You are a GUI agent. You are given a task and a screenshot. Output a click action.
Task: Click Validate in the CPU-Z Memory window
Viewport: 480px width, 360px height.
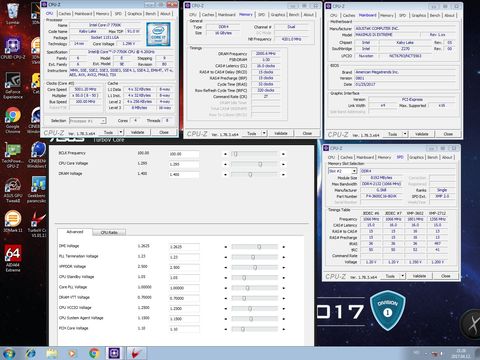coord(281,133)
